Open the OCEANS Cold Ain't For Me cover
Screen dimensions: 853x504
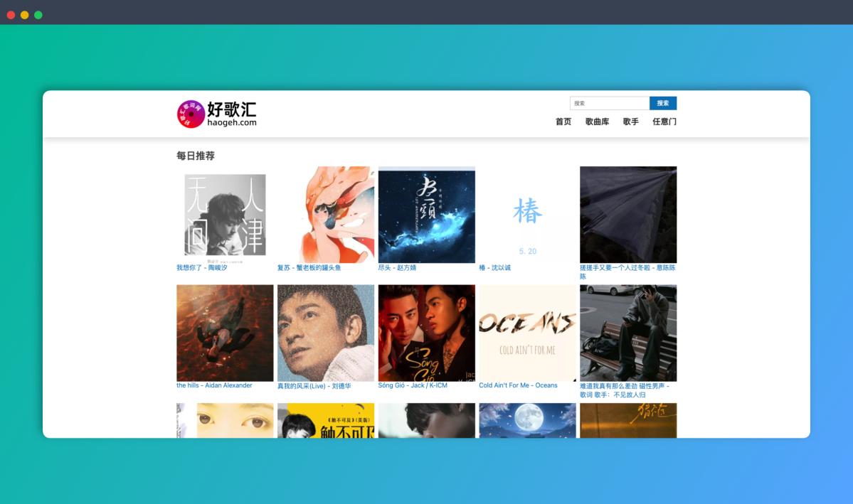[x=527, y=333]
